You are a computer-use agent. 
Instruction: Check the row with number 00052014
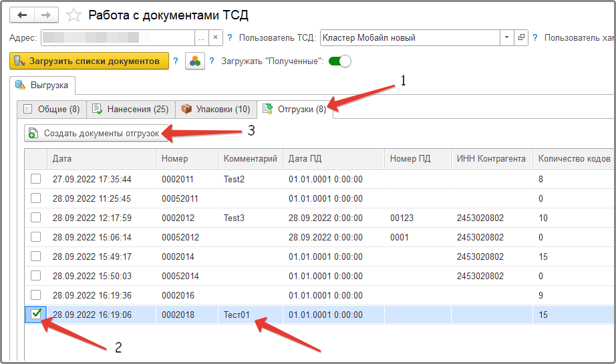36,276
